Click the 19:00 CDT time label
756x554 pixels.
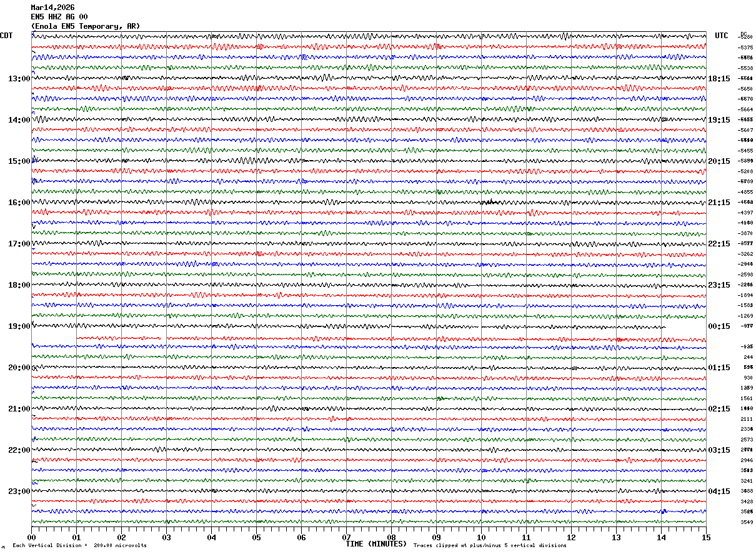click(x=19, y=326)
